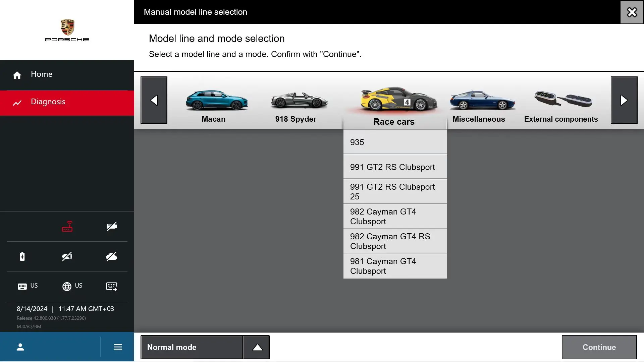
Task: Choose 991 GT2 RS Clubsport 25
Action: point(395,192)
